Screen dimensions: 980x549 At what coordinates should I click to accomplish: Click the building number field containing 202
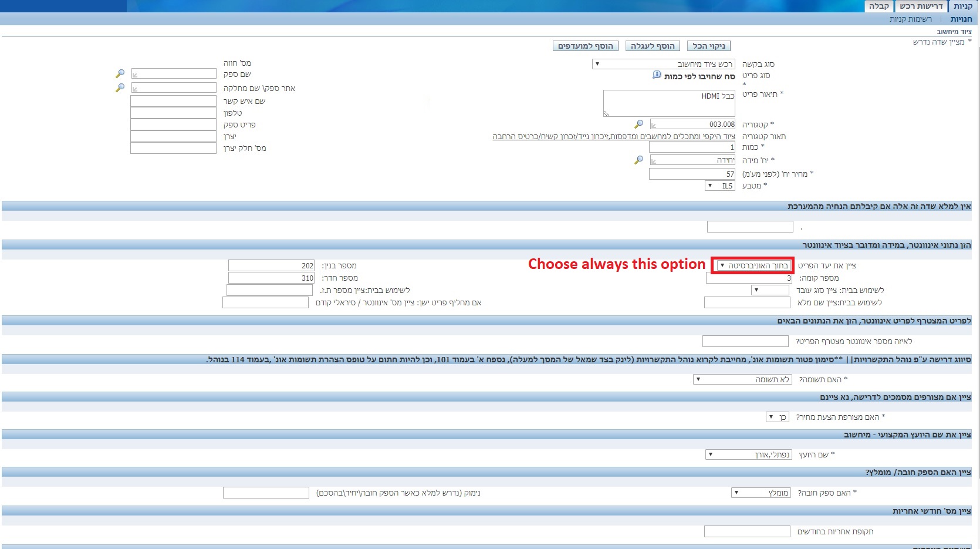point(271,265)
